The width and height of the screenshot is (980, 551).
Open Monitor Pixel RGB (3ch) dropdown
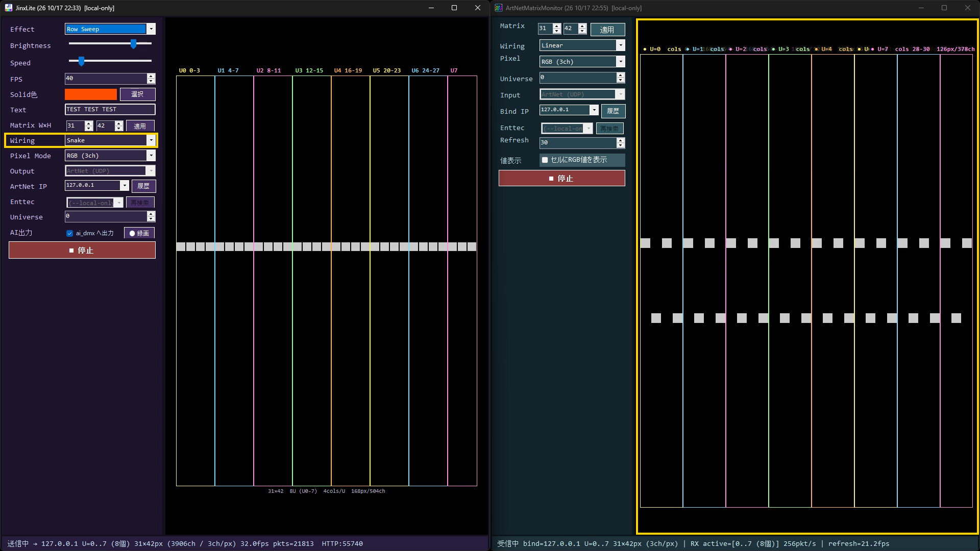[x=582, y=62]
